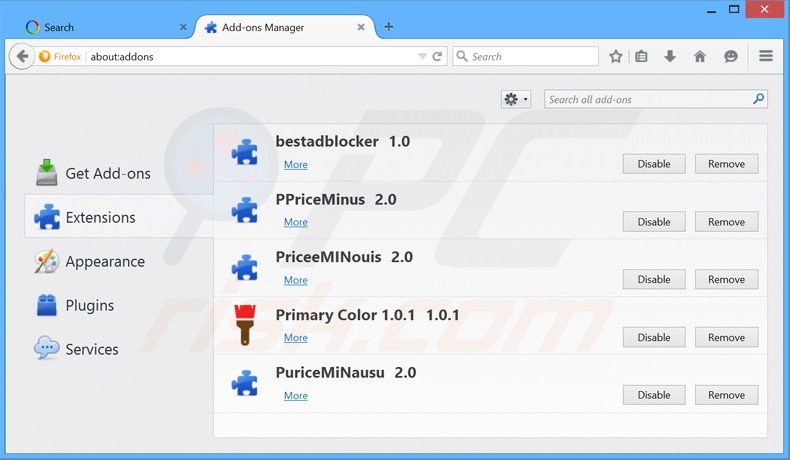
Task: Select the bestadblocker 1.0 title
Action: tap(343, 142)
